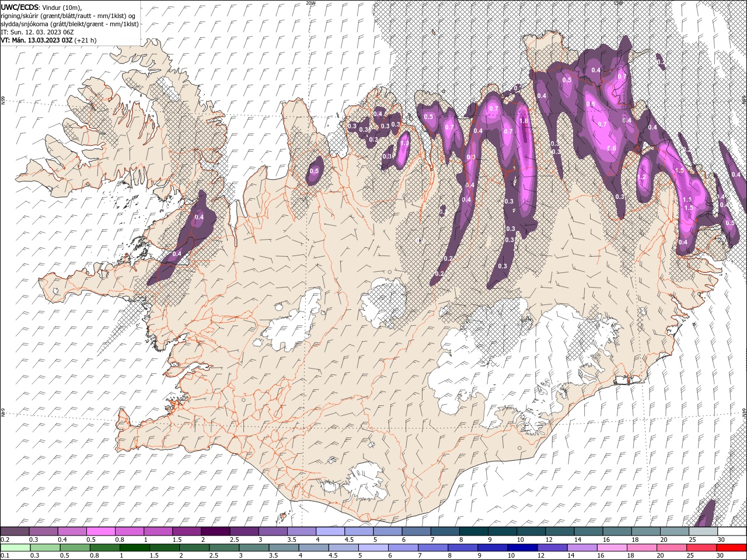Screen dimensions: 747x560
Task: Click the '0.1' label under the lower legend
Action: [5, 556]
